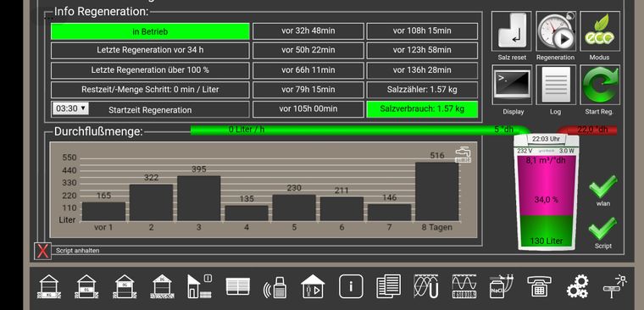The image size is (644, 310).
Task: Click the Start Reg. green arrow icon
Action: coord(600,85)
